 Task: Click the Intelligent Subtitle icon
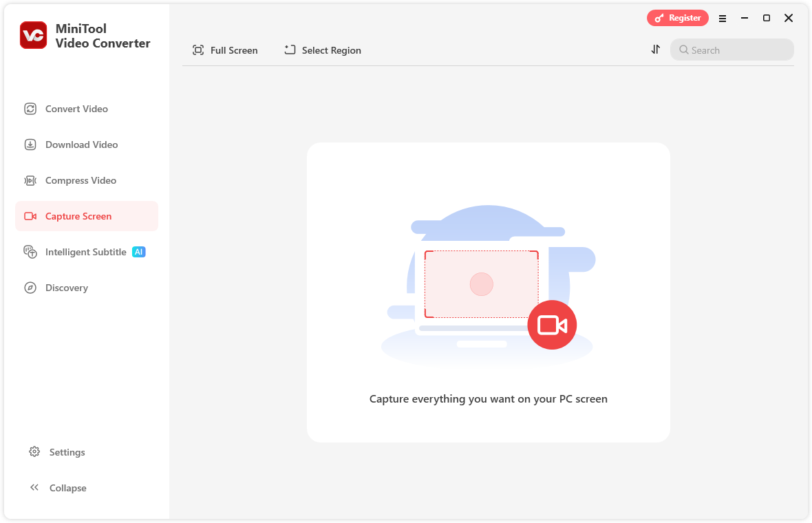pos(30,252)
